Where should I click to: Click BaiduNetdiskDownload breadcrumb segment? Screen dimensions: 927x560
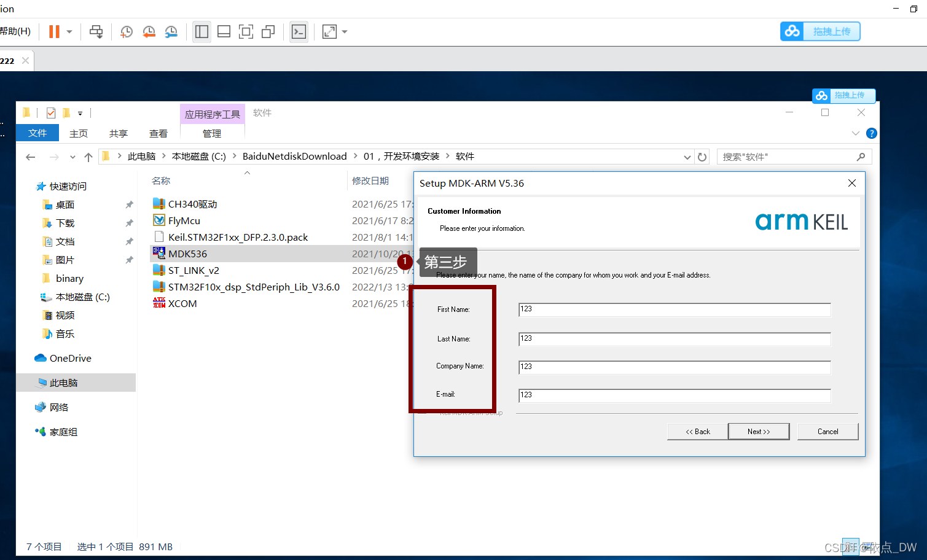coord(295,157)
